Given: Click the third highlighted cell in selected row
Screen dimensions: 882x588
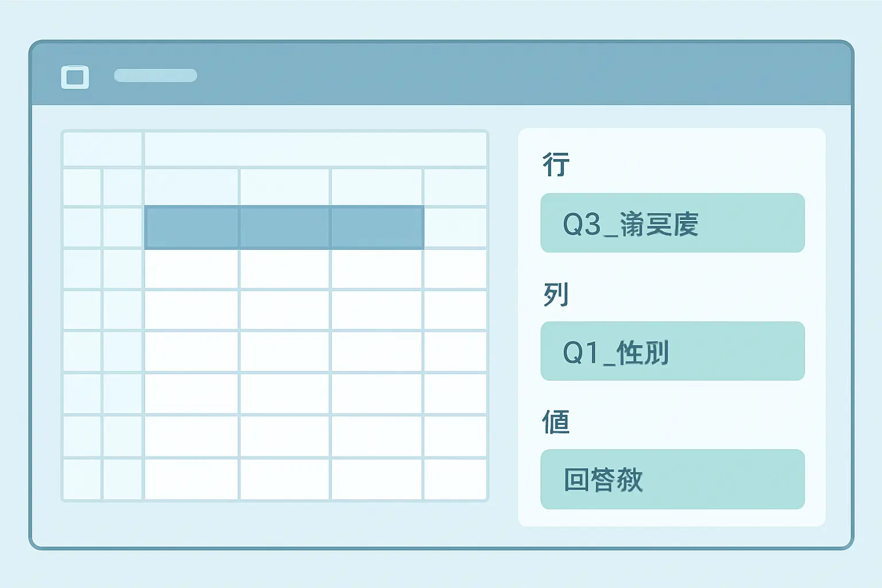Looking at the screenshot, I should pos(377,227).
